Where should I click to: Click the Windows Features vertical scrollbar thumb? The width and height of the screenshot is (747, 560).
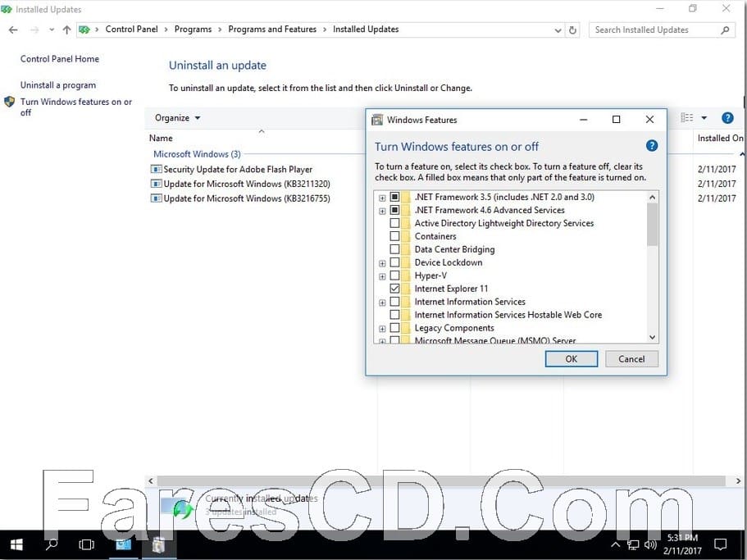click(652, 225)
